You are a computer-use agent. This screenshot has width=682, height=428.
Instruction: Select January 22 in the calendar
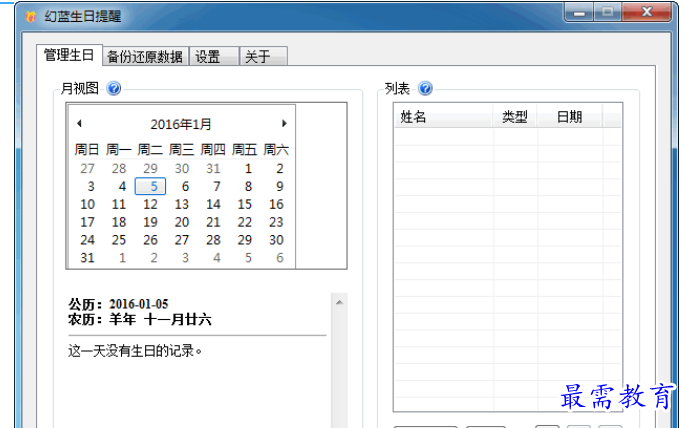click(x=244, y=222)
